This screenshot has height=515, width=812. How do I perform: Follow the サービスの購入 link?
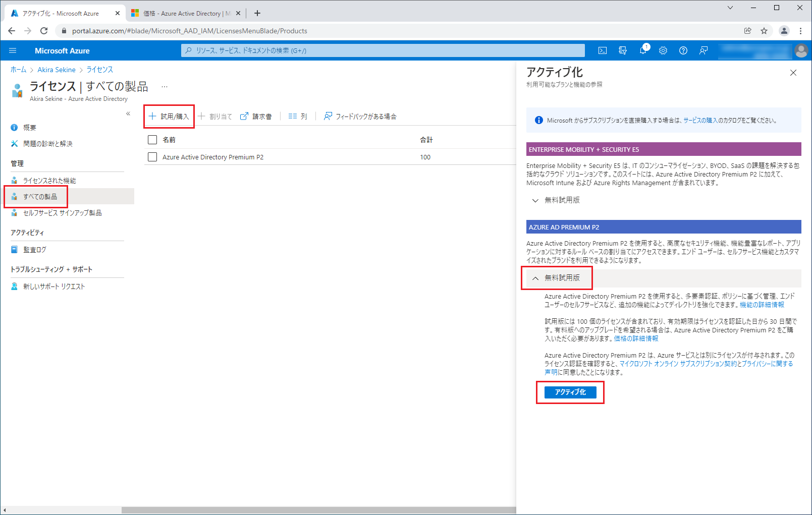700,121
